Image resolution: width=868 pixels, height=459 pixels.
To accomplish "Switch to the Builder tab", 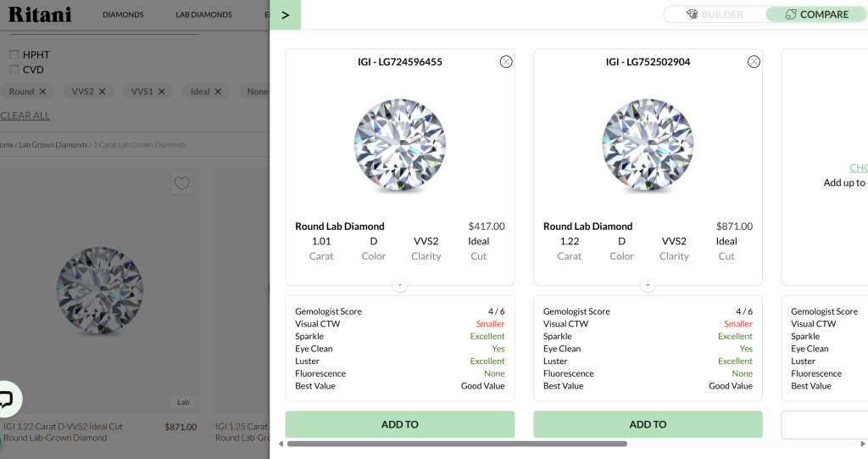I will 715,14.
